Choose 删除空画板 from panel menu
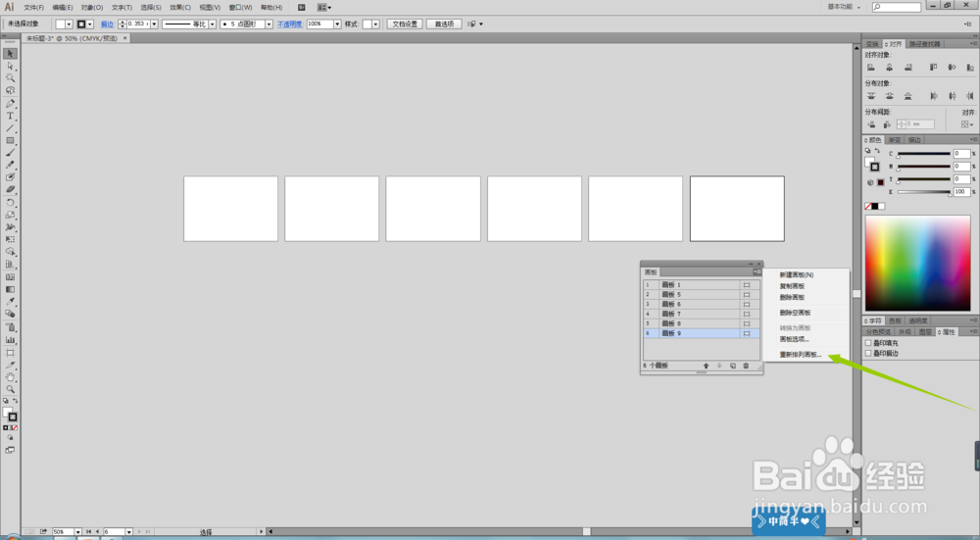Viewport: 980px width, 540px height. pyautogui.click(x=795, y=313)
